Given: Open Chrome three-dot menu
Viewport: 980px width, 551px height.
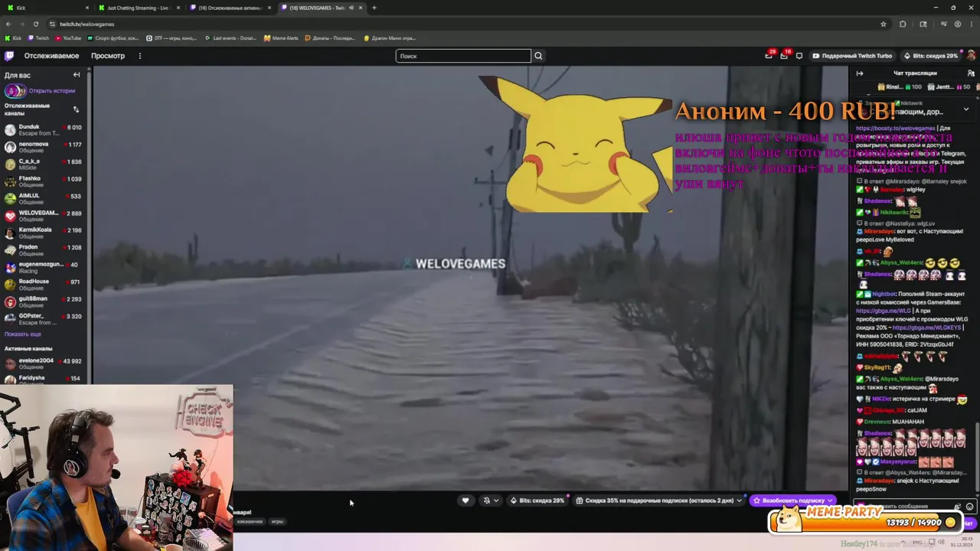Looking at the screenshot, I should point(971,24).
